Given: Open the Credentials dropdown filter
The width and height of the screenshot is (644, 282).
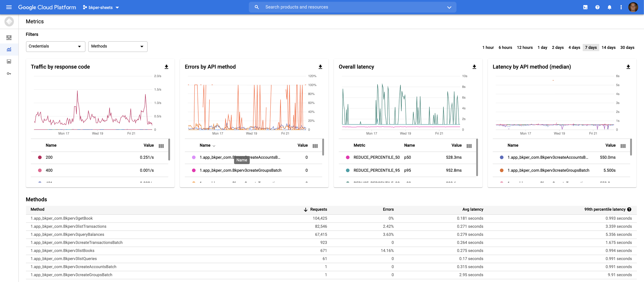Looking at the screenshot, I should pos(55,46).
